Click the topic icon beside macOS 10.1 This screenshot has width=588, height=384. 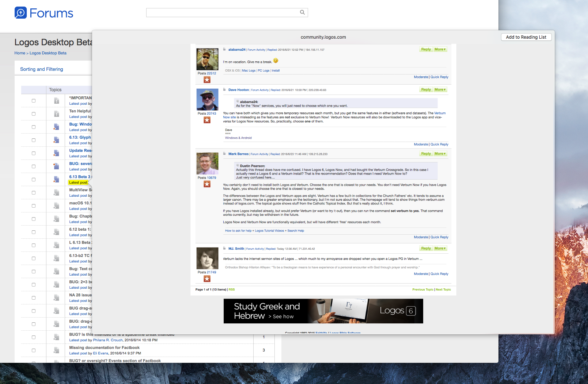pos(56,206)
